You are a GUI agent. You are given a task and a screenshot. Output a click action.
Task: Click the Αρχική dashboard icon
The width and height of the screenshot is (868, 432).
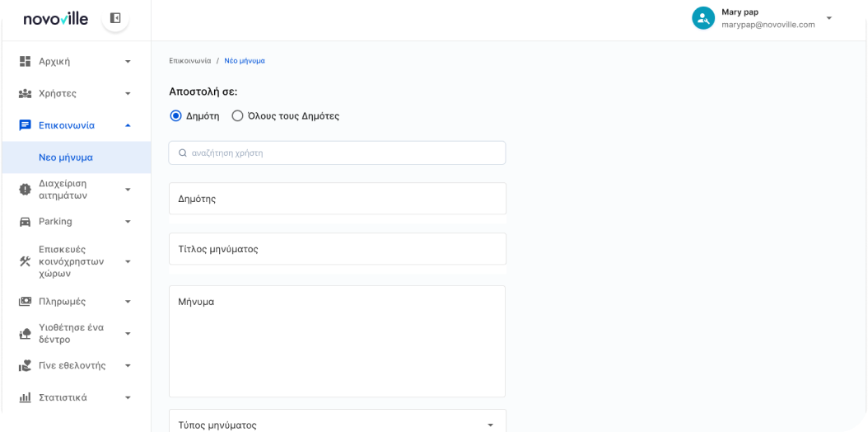pyautogui.click(x=25, y=61)
